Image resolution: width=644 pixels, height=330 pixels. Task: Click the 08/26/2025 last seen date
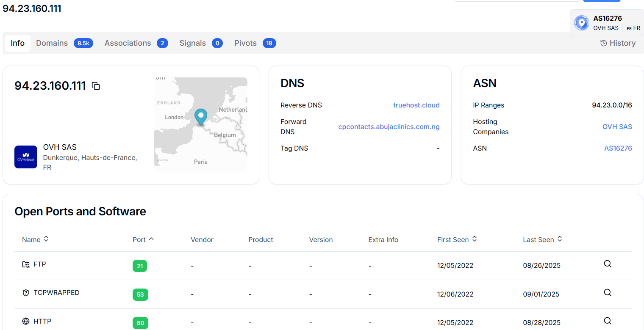[541, 266]
